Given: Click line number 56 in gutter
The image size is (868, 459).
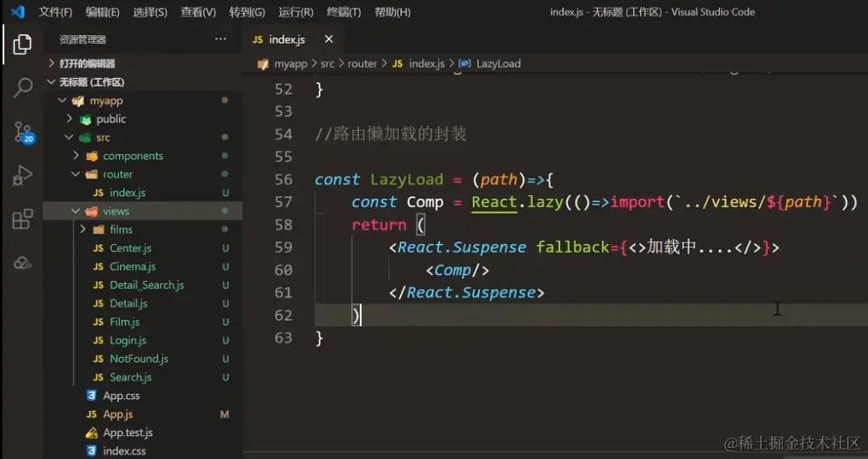Looking at the screenshot, I should point(284,179).
